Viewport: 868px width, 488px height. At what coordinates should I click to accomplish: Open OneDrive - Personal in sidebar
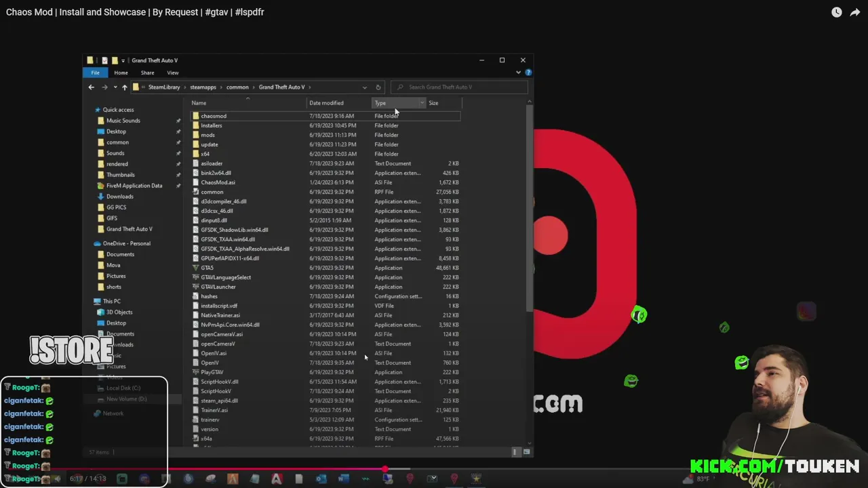coord(126,243)
